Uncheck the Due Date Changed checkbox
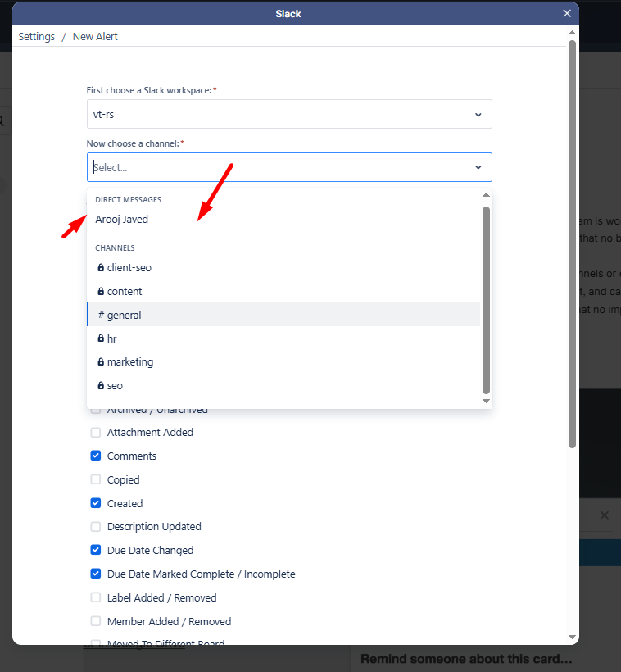 [x=96, y=550]
